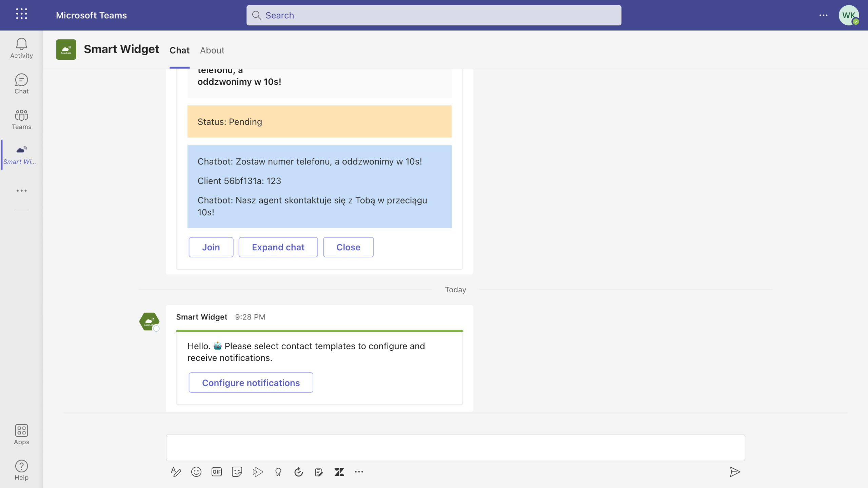Open the Approvals clipboard icon
The image size is (868, 488).
point(319,472)
